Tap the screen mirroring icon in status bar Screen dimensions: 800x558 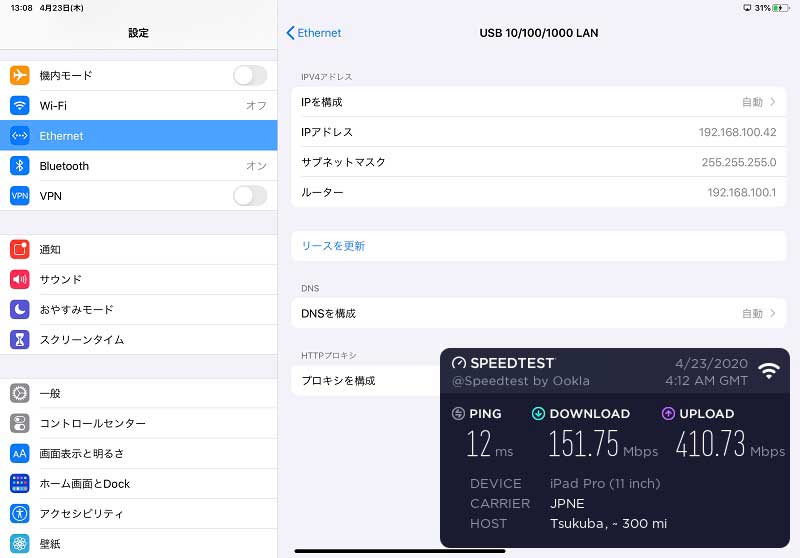click(747, 8)
